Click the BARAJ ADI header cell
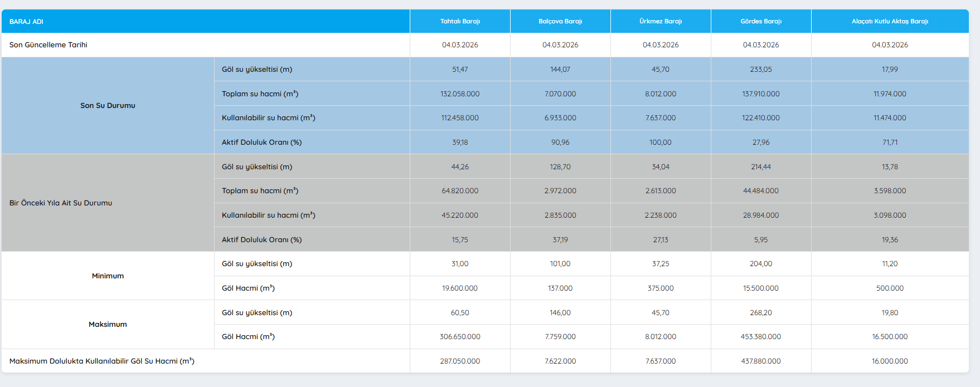Screen dimensions: 980x387 click(x=26, y=22)
